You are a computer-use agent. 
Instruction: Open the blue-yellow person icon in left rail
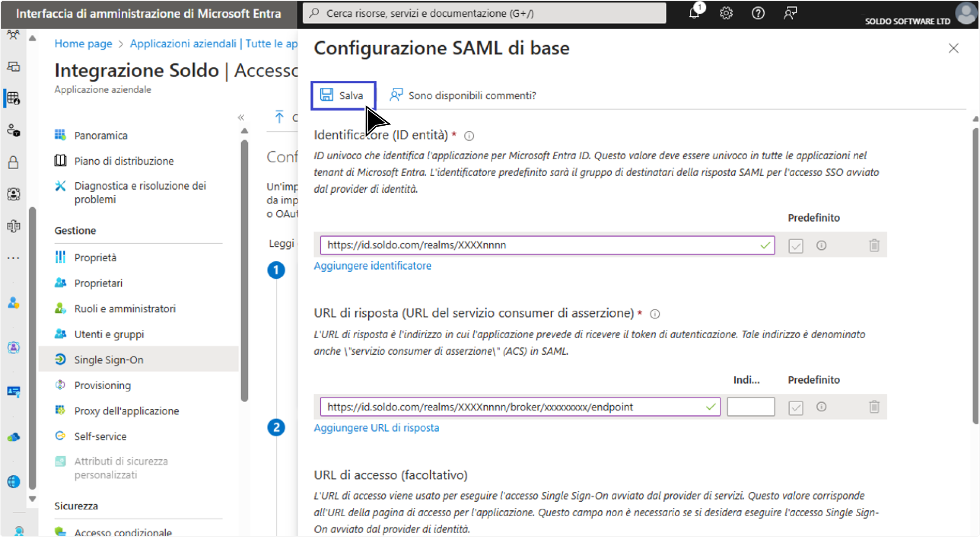pos(13,303)
